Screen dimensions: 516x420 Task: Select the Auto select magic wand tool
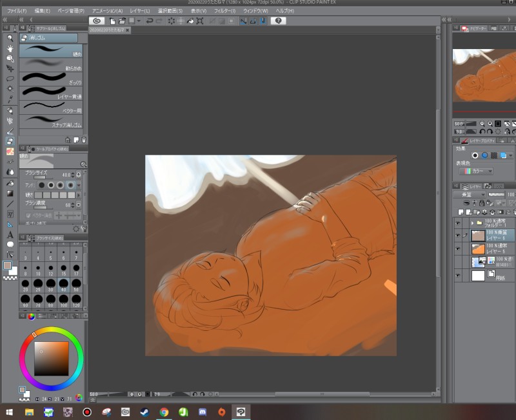click(x=10, y=89)
